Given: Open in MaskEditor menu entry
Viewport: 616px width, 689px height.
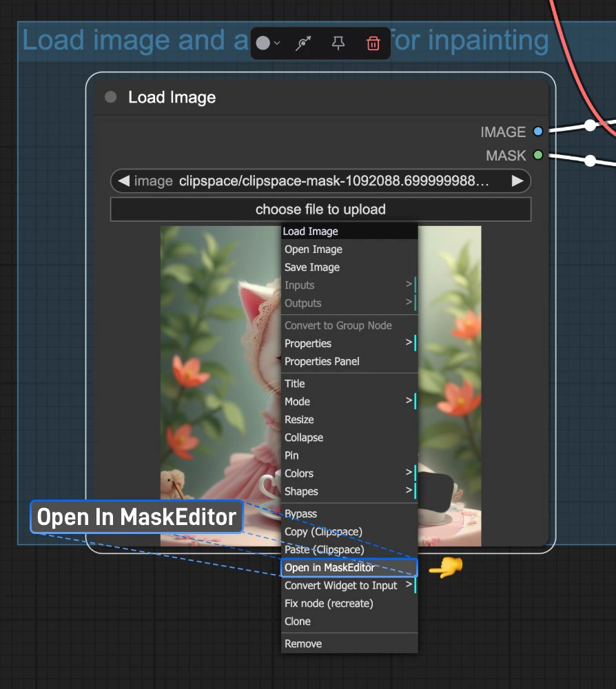Looking at the screenshot, I should 349,568.
